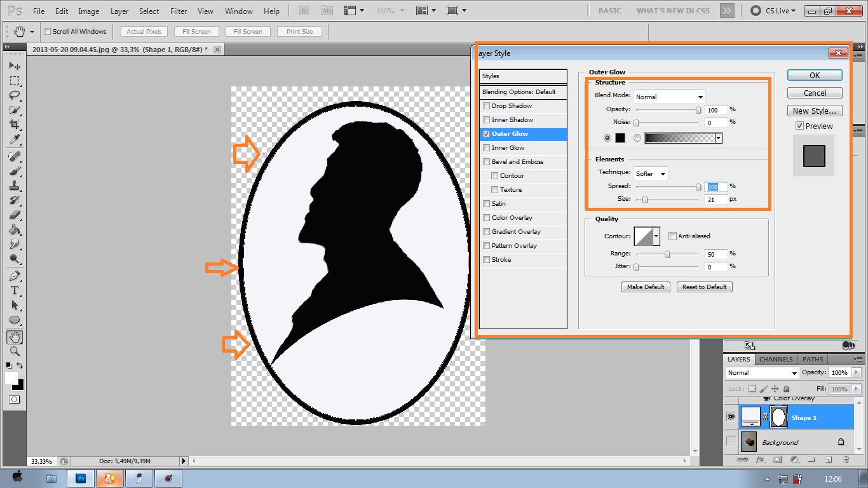Expand the Technique dropdown
Image resolution: width=868 pixels, height=488 pixels.
click(x=651, y=173)
